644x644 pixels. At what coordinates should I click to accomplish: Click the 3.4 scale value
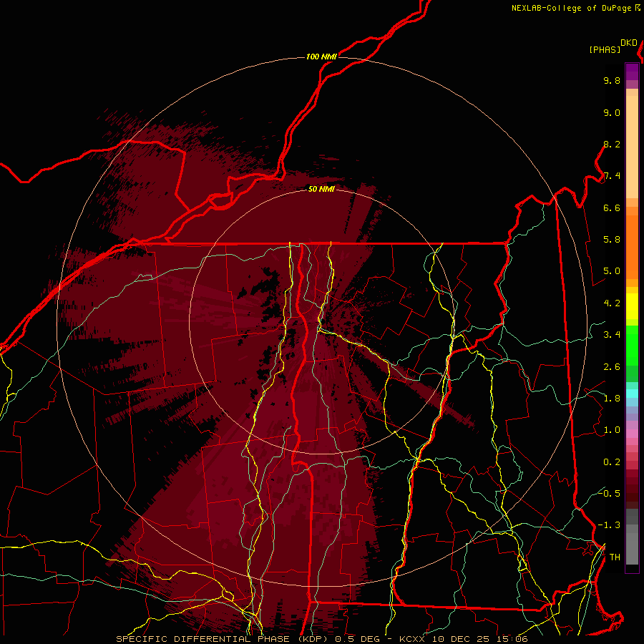click(612, 335)
